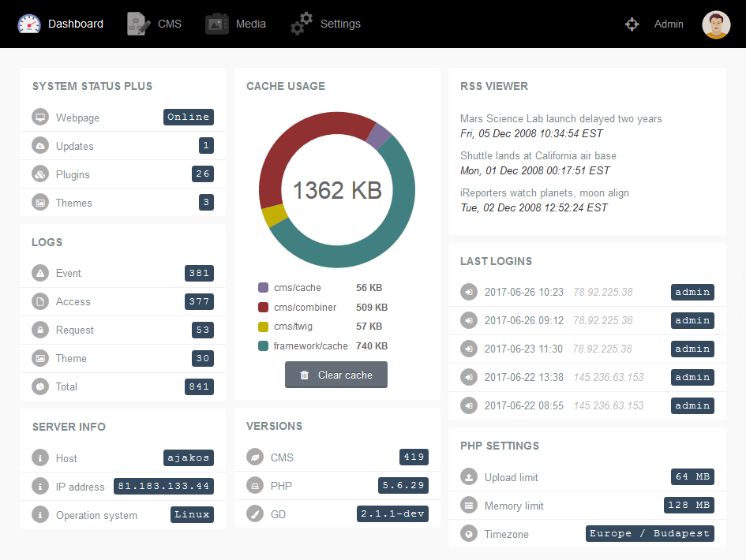The height and width of the screenshot is (560, 746).
Task: Click the CMS pencil-document icon
Action: coord(138,24)
